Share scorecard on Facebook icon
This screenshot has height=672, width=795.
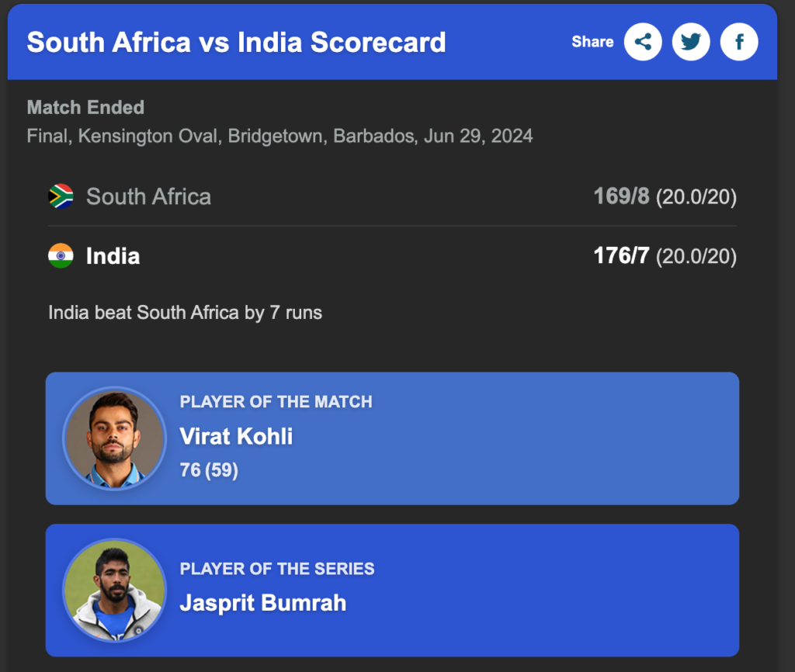[739, 42]
